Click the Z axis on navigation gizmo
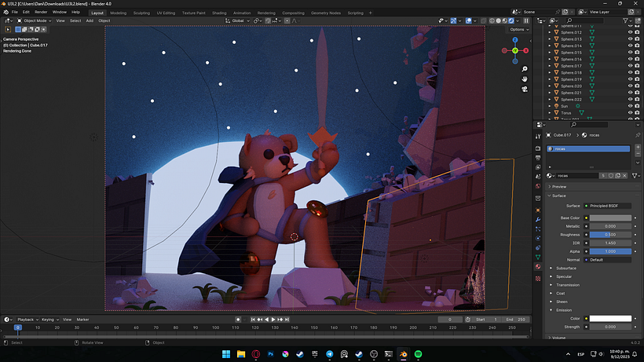The height and width of the screenshot is (362, 644). coord(514,40)
